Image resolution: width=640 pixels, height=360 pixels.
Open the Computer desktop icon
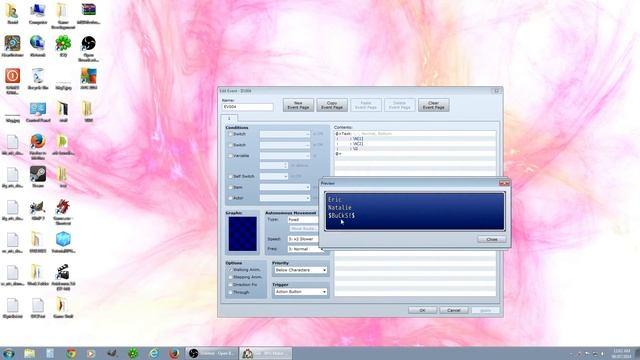point(38,13)
